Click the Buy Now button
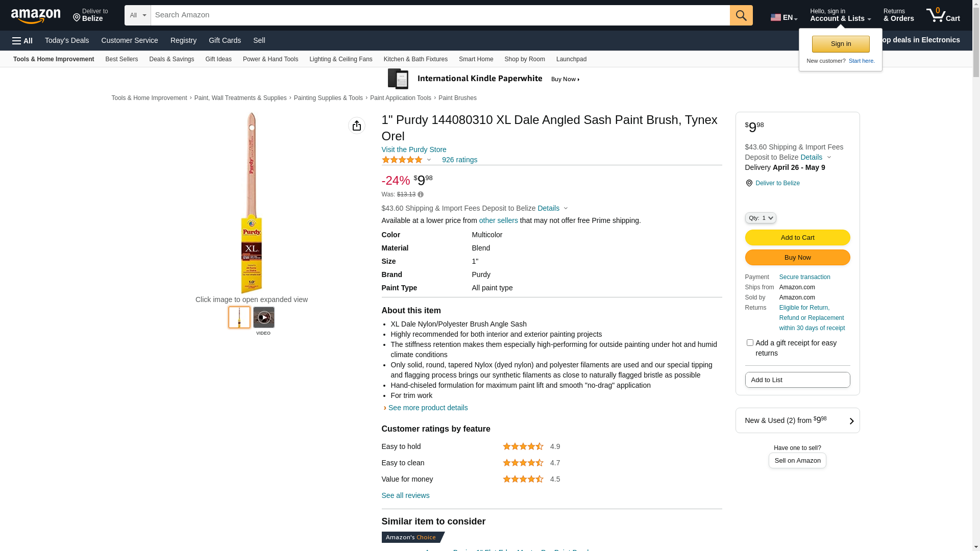This screenshot has width=980, height=551. tap(797, 257)
